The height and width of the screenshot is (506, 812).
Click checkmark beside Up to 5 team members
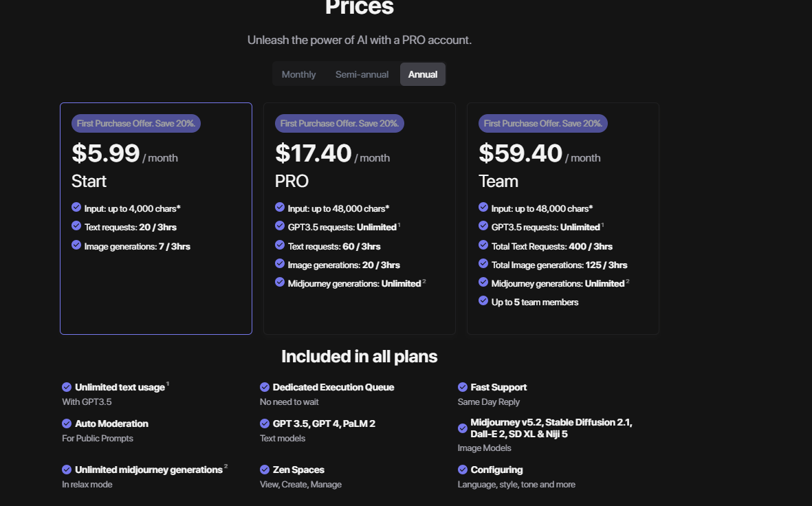(483, 301)
